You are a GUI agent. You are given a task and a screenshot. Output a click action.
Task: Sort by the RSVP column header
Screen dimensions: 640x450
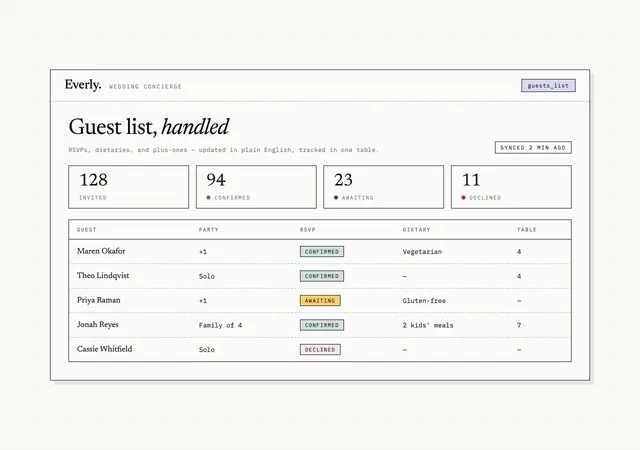(308, 229)
